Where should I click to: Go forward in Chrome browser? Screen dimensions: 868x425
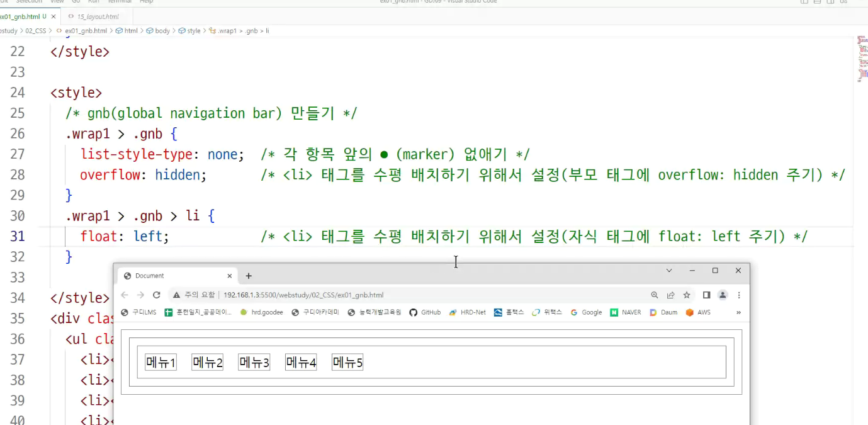click(140, 295)
